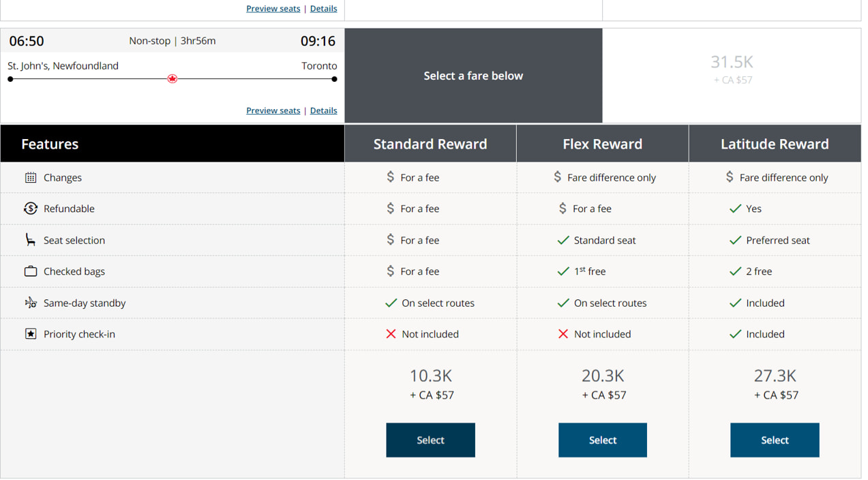Open Details for the St. John's to Toronto flight

coord(323,110)
